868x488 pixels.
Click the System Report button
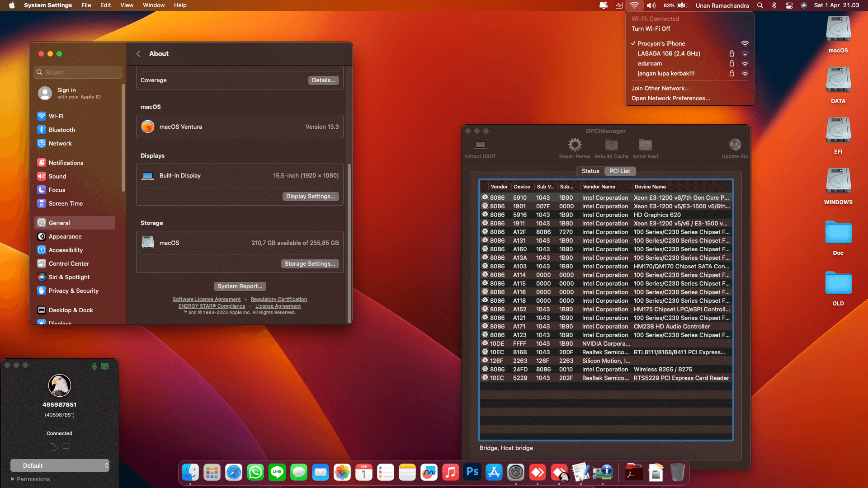240,286
